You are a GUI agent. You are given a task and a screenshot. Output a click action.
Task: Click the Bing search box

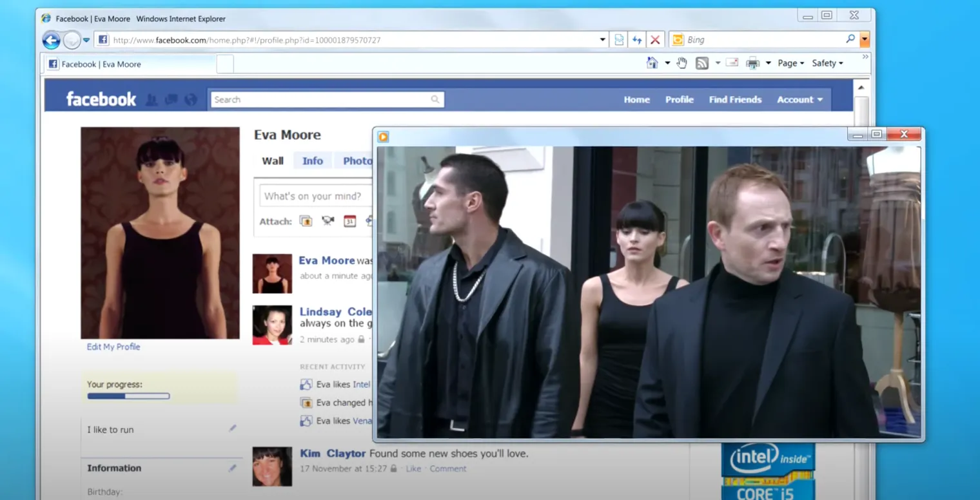point(764,40)
